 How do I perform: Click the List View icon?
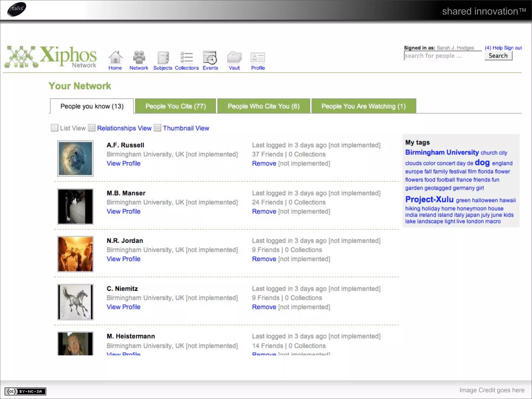pos(55,128)
